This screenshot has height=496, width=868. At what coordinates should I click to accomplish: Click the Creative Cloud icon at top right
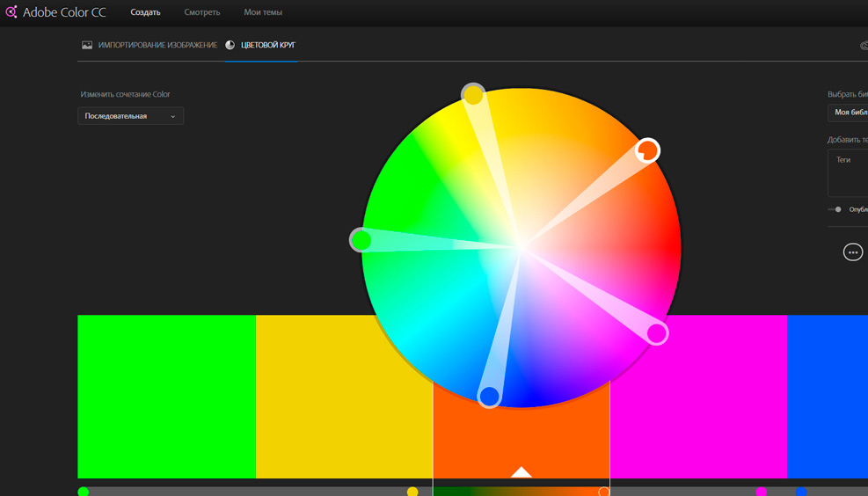864,45
